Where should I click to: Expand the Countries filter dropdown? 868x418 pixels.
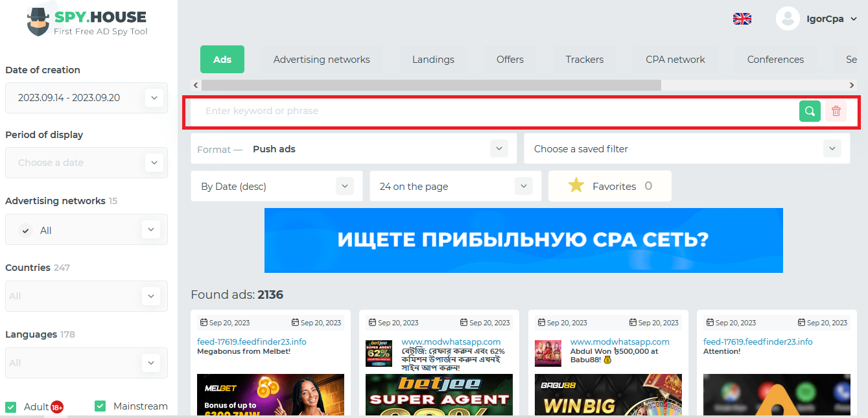pos(151,296)
